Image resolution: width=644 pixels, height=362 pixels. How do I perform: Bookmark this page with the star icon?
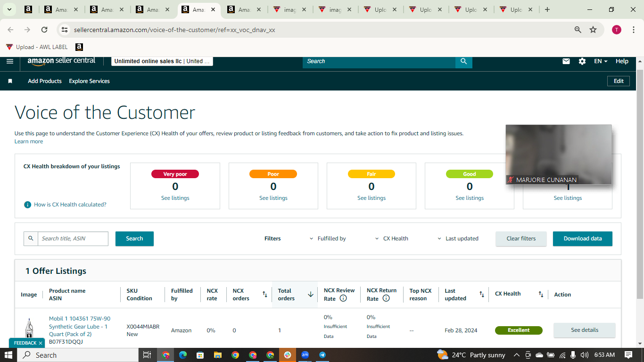(593, 30)
